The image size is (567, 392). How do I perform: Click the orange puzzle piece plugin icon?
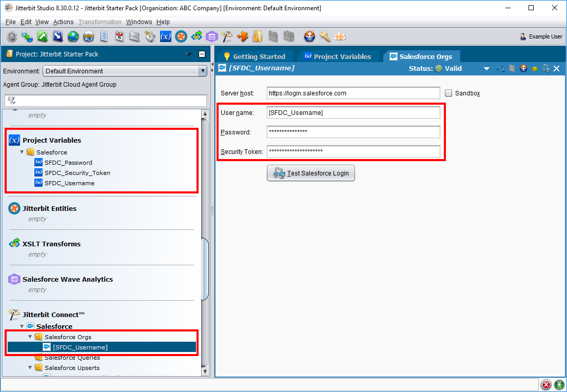pos(242,36)
